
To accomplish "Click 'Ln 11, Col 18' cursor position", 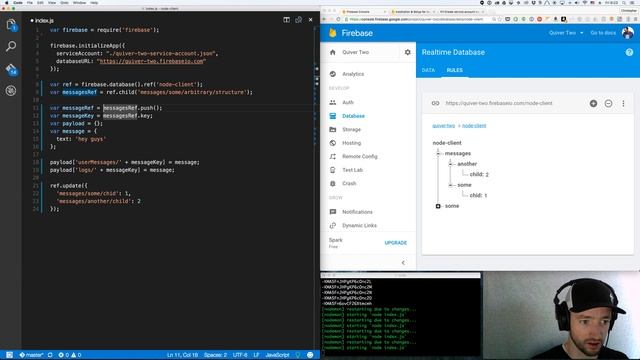I will point(182,355).
